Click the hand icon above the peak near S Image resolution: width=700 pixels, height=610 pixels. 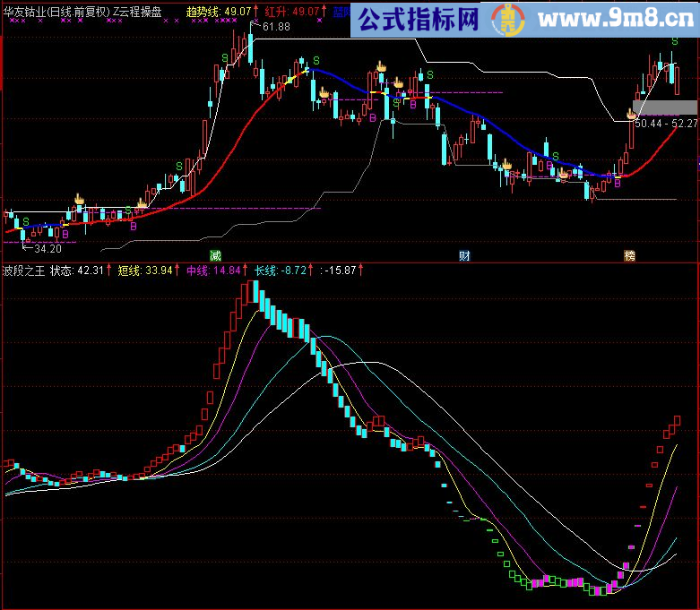[x=381, y=66]
